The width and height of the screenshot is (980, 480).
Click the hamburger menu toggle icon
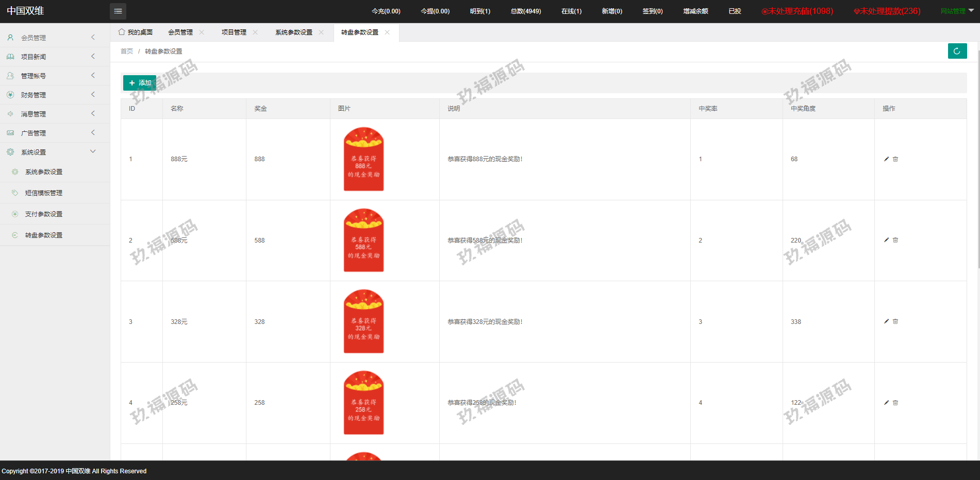[x=118, y=11]
